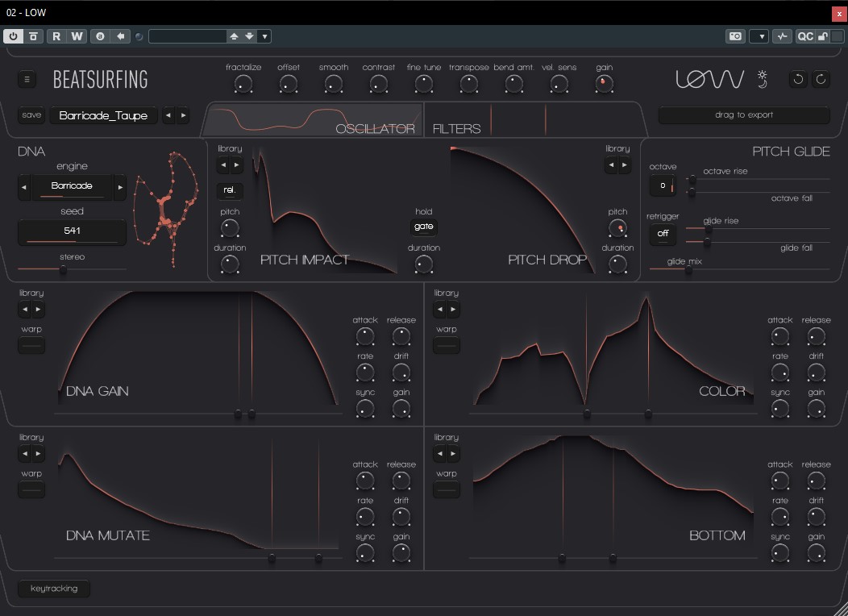Screen dimensions: 848x616
Task: Toggle the 'rel.' button in PITCH IMPACT
Action: click(229, 190)
